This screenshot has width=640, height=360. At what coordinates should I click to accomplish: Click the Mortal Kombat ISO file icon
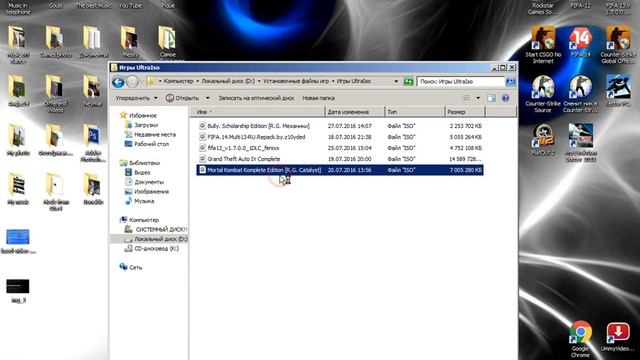tap(202, 170)
